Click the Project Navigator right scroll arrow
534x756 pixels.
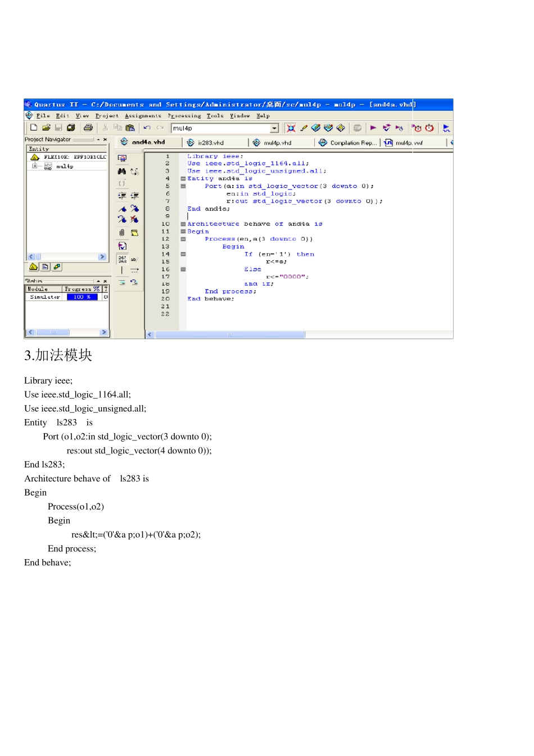pyautogui.click(x=102, y=256)
